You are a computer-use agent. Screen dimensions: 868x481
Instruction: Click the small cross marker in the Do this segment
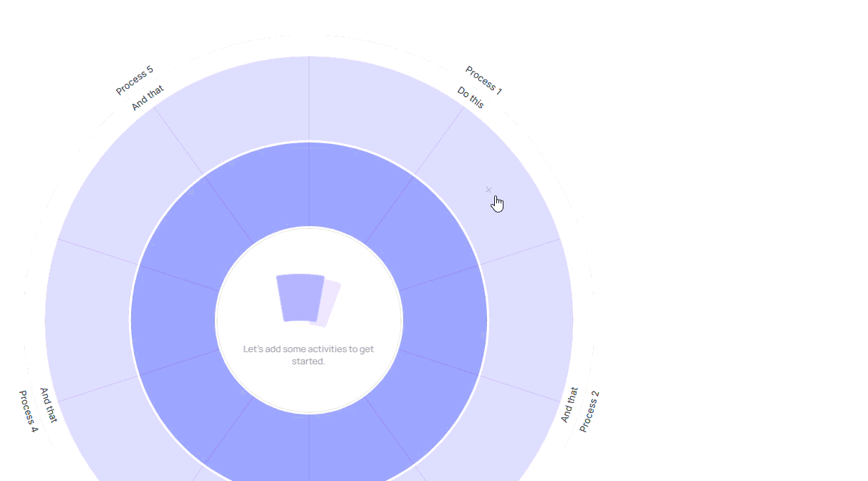[x=488, y=190]
